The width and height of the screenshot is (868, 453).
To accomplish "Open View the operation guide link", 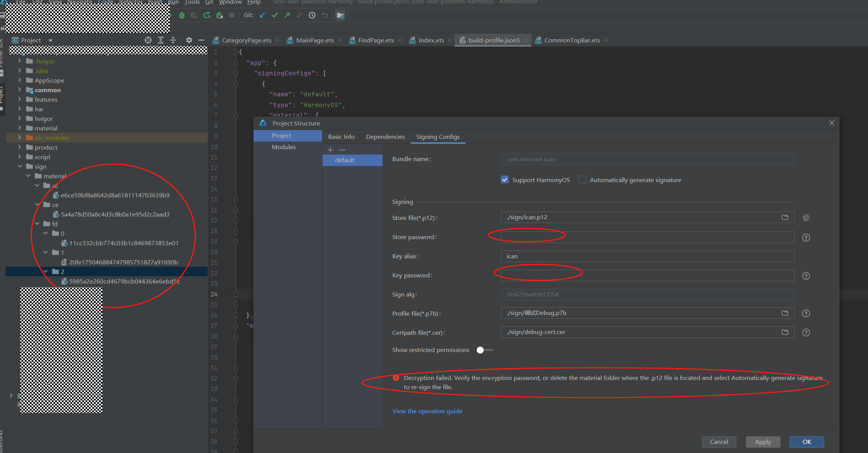I will (x=427, y=411).
